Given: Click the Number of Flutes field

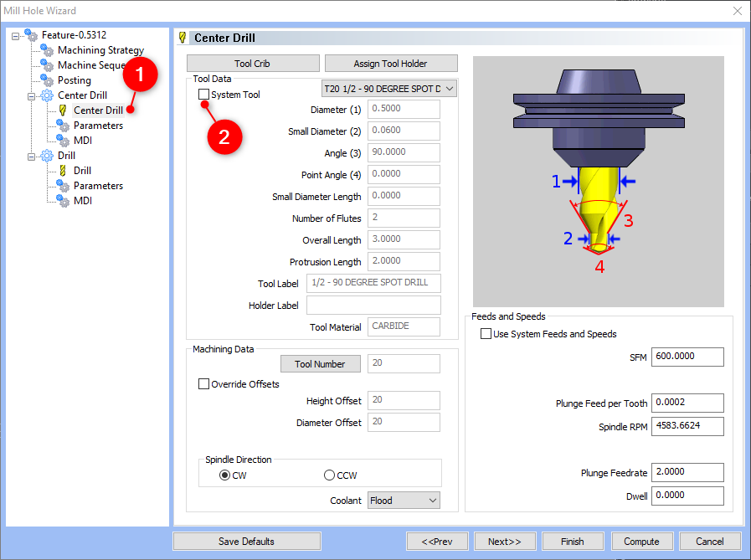Looking at the screenshot, I should click(404, 218).
